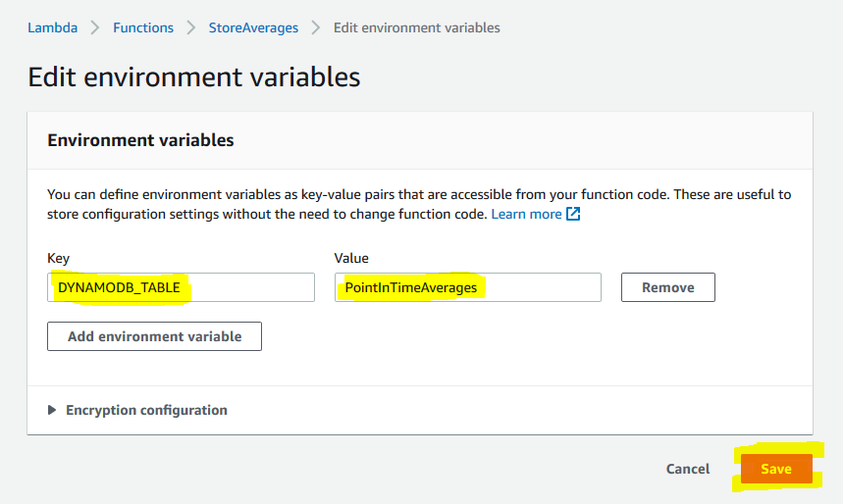Open the external link icon beside Learn more
843x504 pixels.
573,214
